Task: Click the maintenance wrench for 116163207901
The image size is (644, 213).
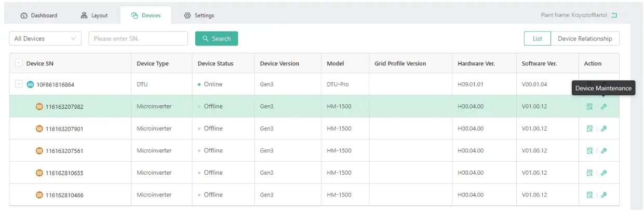Action: [603, 129]
